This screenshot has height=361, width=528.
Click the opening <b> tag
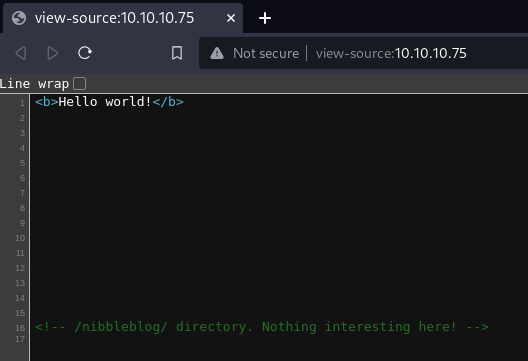tap(46, 102)
